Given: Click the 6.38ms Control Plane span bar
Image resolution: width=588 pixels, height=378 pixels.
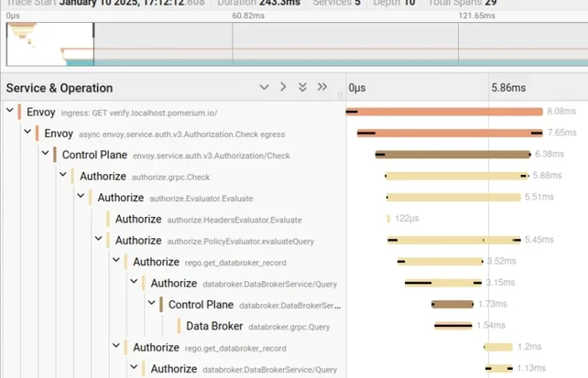Looking at the screenshot, I should pyautogui.click(x=452, y=155).
